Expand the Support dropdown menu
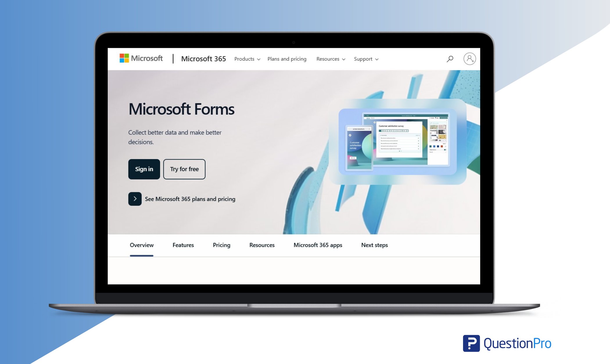 tap(365, 59)
